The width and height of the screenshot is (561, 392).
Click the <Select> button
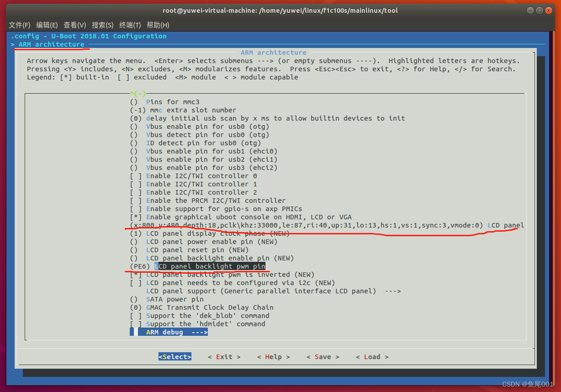coord(175,357)
